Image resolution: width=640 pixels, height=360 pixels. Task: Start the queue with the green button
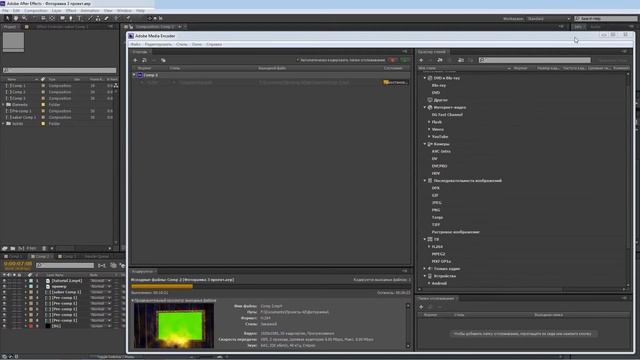tap(405, 60)
